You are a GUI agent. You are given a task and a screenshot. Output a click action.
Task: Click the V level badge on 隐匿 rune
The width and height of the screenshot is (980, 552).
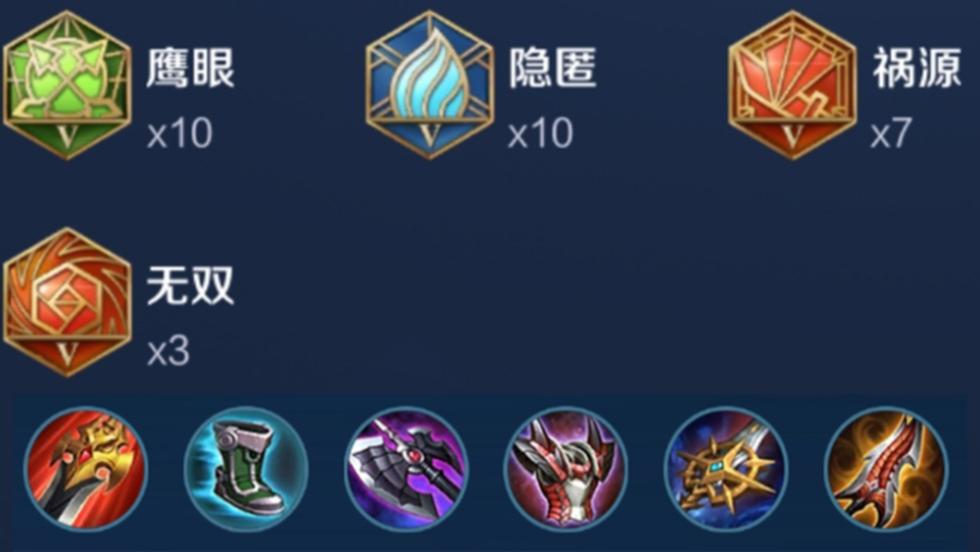pyautogui.click(x=430, y=135)
